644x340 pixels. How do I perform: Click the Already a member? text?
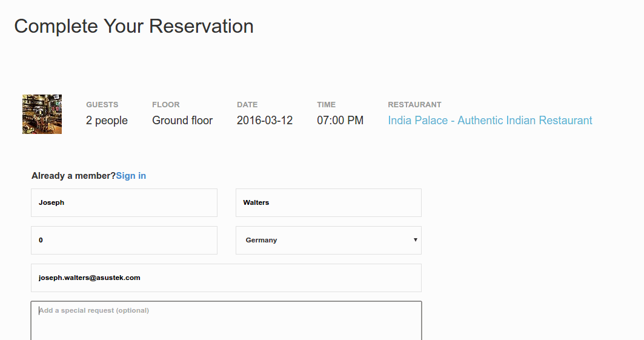coord(74,176)
